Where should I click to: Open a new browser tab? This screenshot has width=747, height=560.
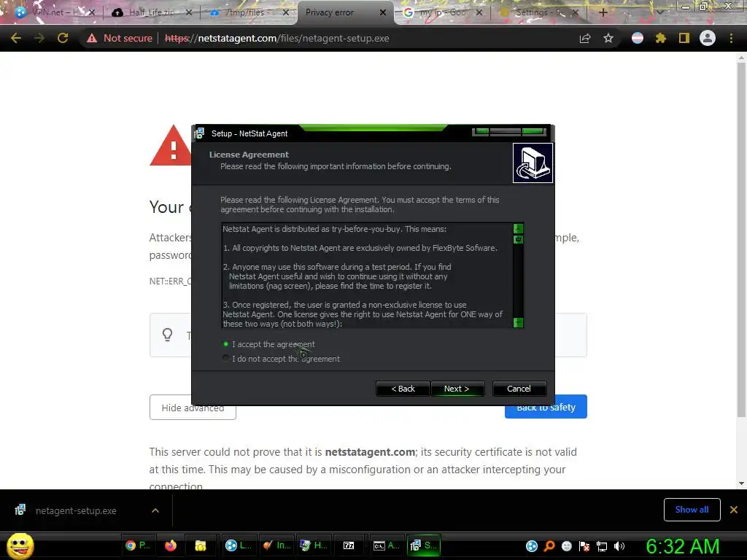click(x=603, y=12)
